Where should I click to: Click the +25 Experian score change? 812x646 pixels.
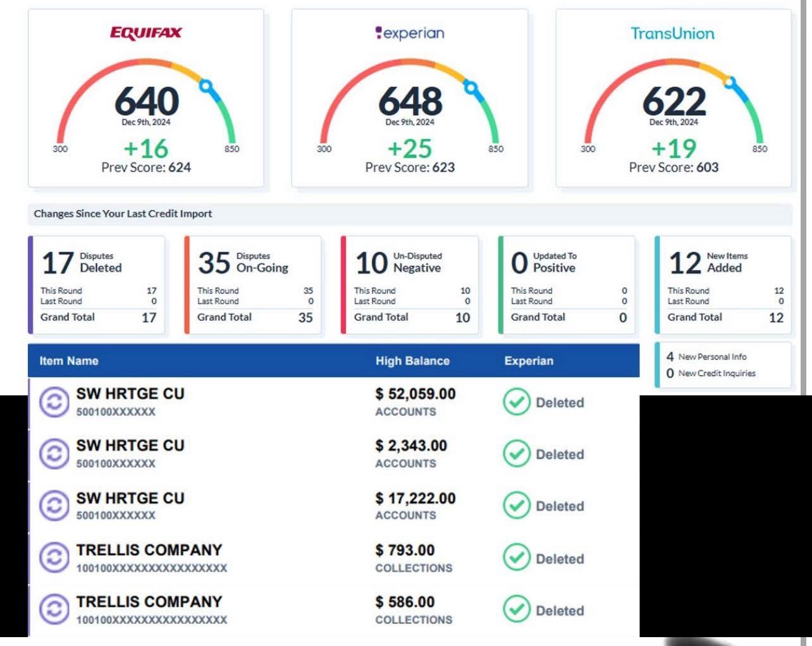(410, 149)
